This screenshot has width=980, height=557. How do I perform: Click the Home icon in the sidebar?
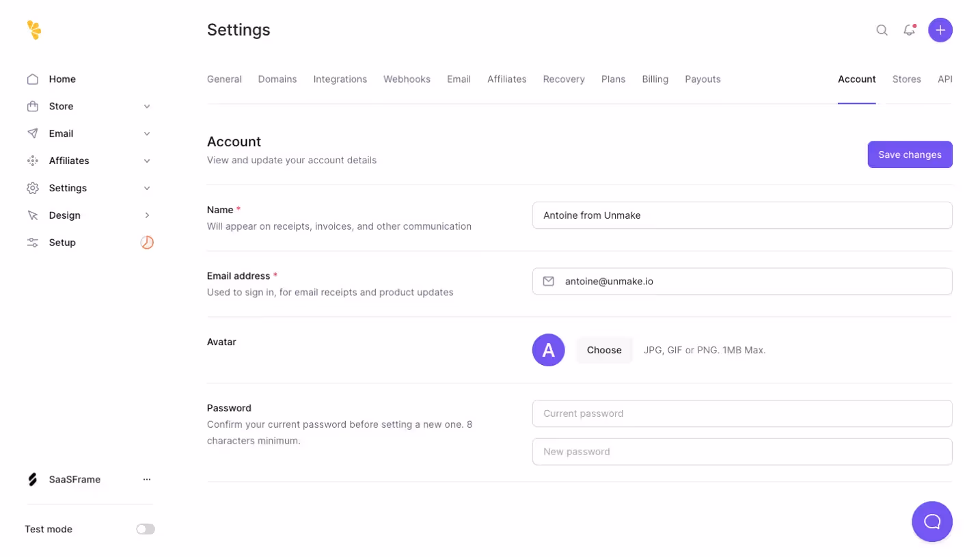pos(32,79)
